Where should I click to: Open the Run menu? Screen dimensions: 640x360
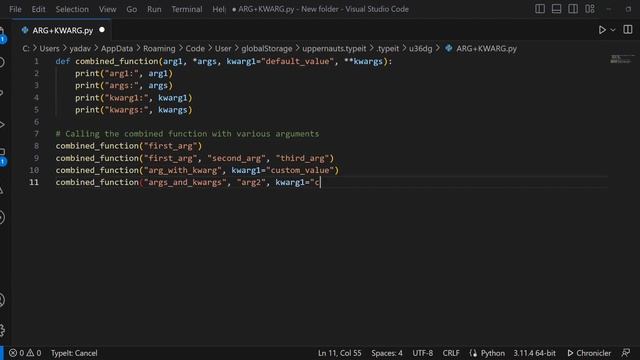click(x=154, y=9)
